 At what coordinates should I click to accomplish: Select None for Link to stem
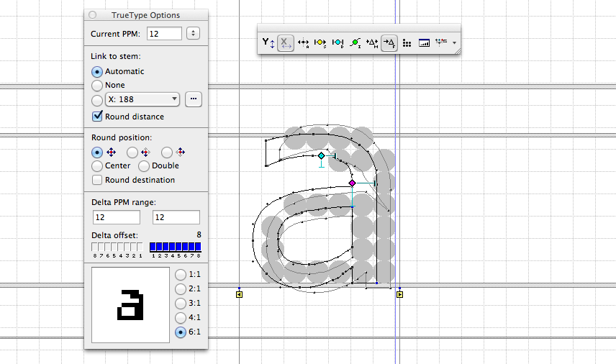[97, 85]
